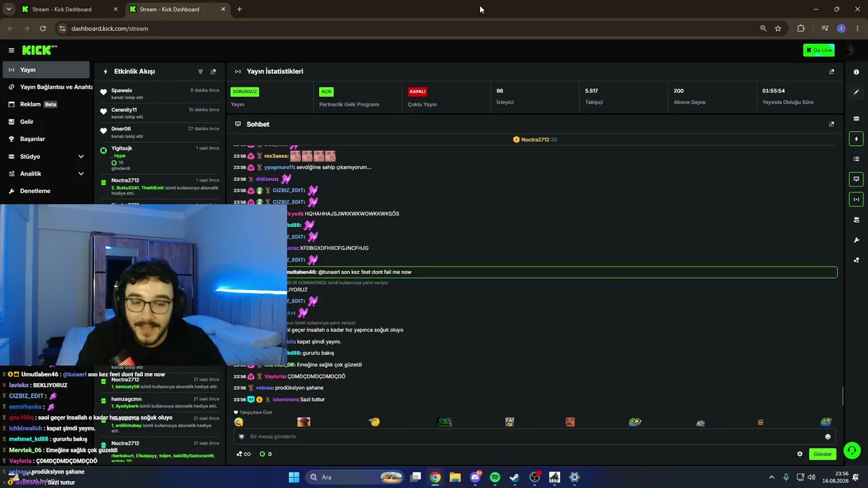Show hidden system tray icons
This screenshot has height=488, width=868.
tap(771, 477)
